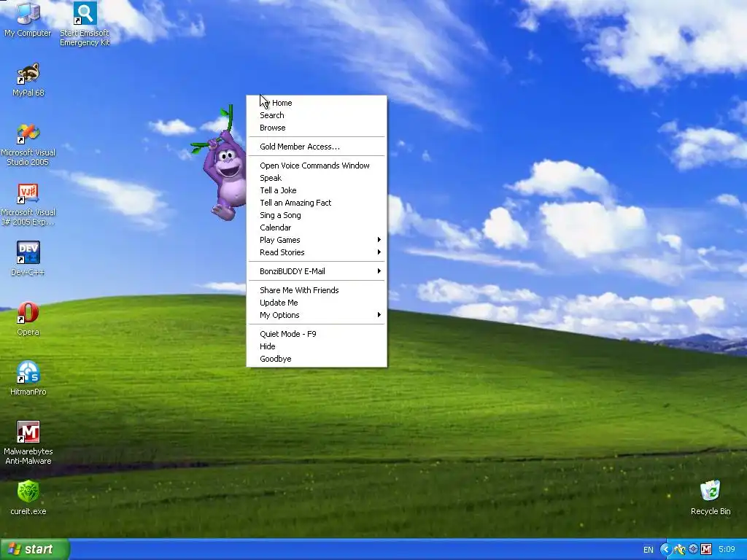Expand the Read Stories submenu
Image resolution: width=747 pixels, height=560 pixels.
pyautogui.click(x=317, y=252)
